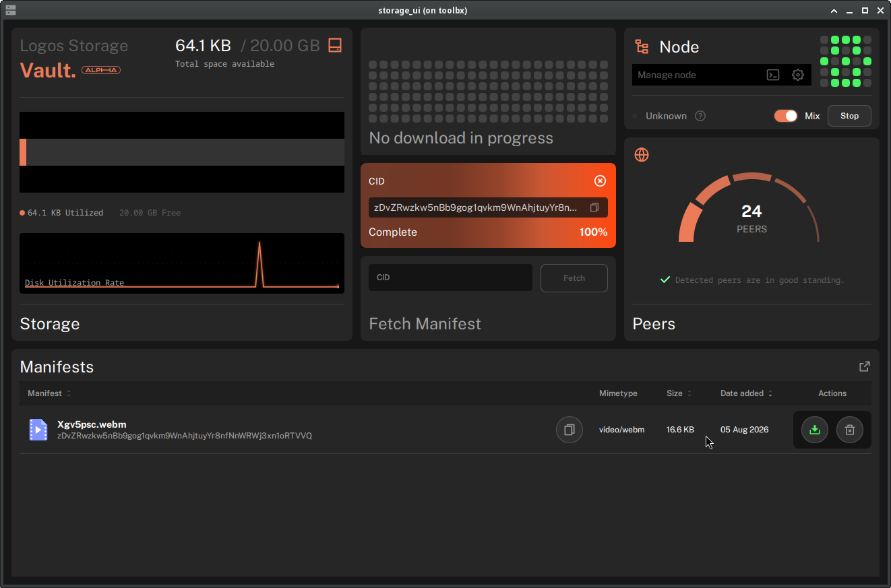Click the Total space available label
Image resolution: width=891 pixels, height=588 pixels.
224,64
